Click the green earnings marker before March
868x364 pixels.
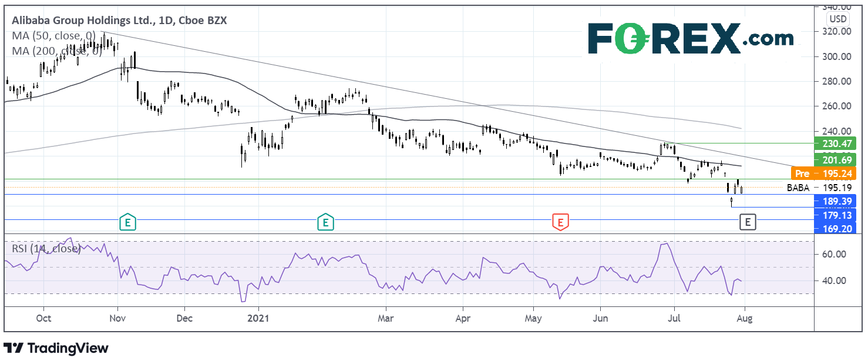point(324,222)
